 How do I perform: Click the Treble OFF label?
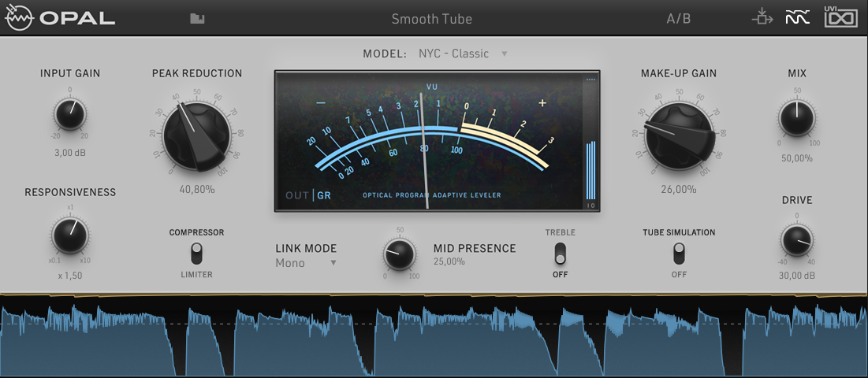561,274
